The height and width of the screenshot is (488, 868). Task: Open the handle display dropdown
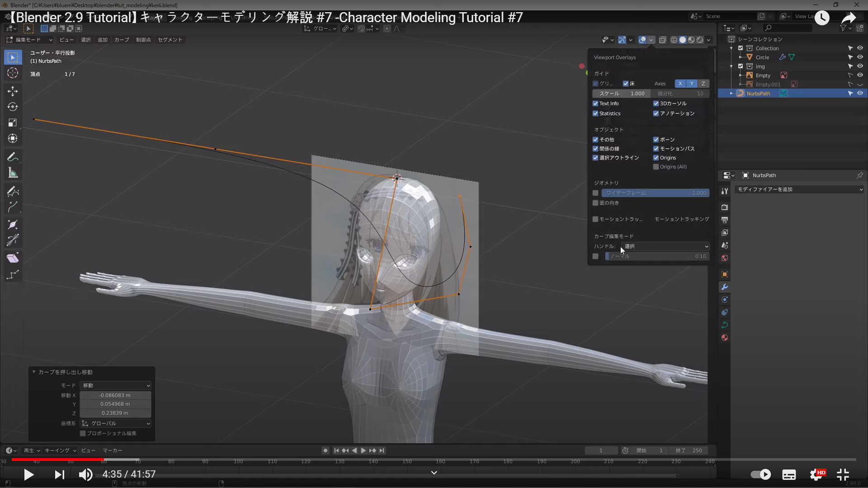pos(665,246)
